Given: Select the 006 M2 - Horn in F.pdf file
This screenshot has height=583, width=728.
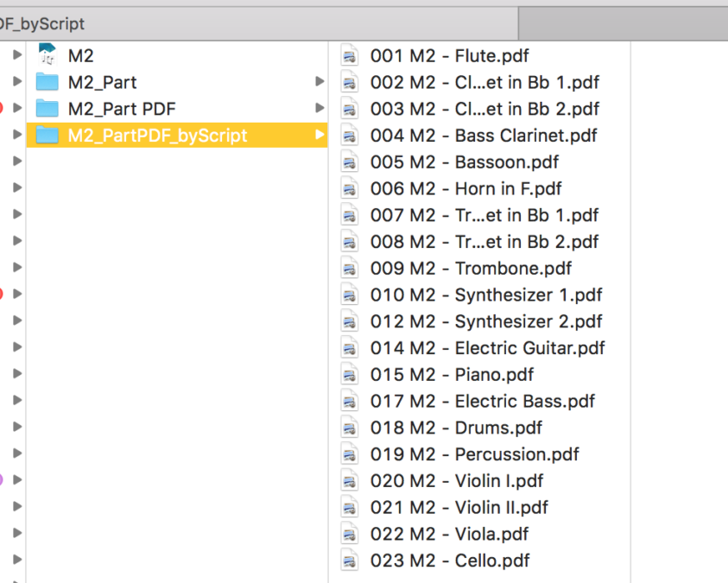Looking at the screenshot, I should 466,188.
